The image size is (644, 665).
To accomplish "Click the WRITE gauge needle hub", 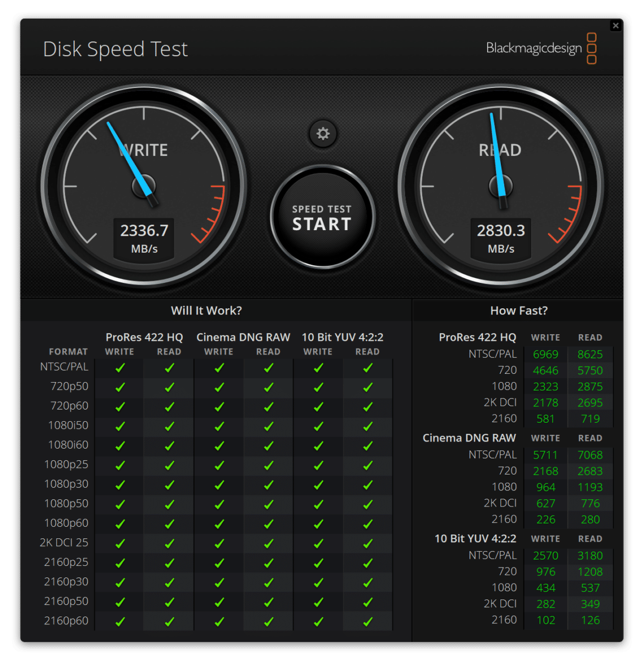I will pos(144,186).
